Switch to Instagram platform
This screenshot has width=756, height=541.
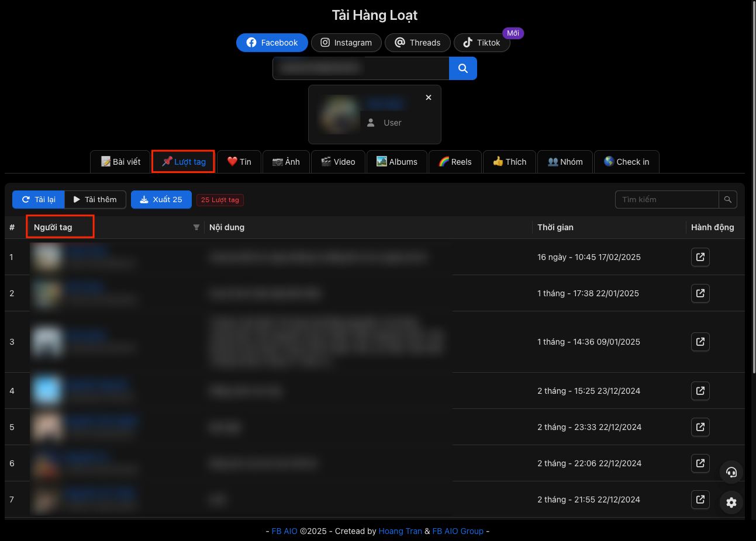346,43
